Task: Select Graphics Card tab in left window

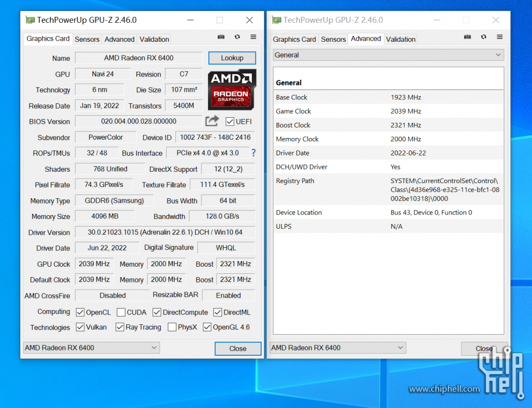Action: click(48, 39)
